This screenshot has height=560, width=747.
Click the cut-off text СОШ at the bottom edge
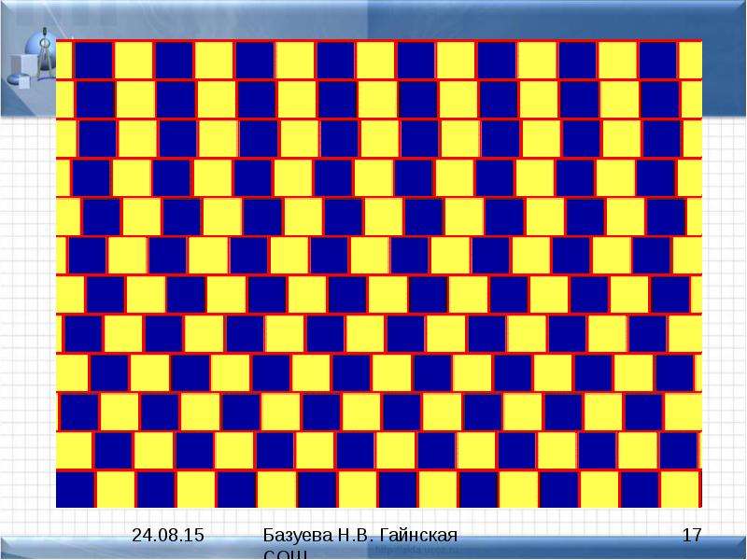(x=286, y=554)
